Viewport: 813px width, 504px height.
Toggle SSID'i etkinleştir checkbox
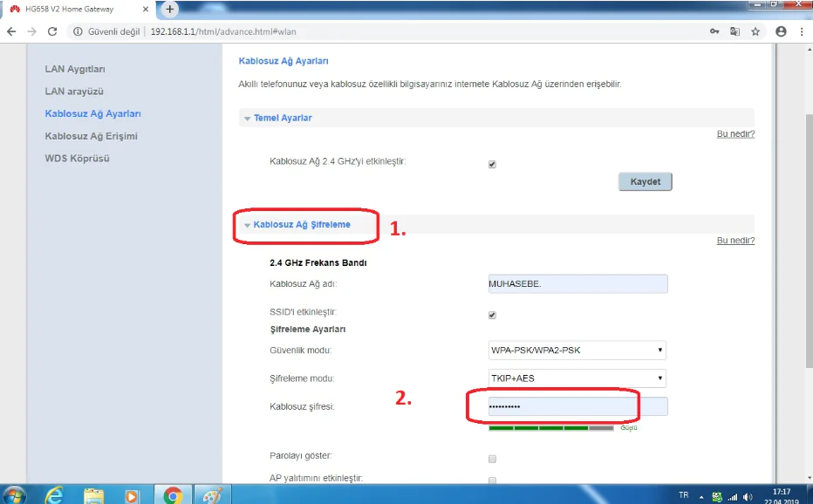tap(492, 315)
